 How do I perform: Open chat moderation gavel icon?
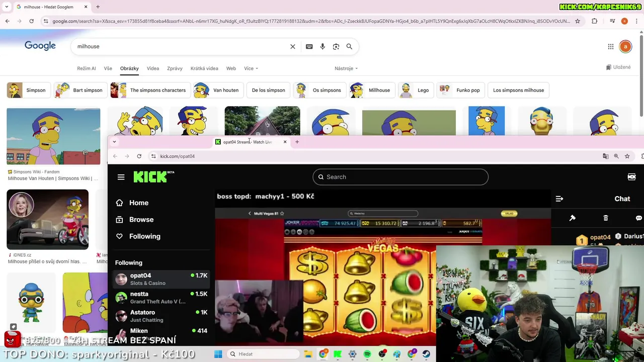pos(572,218)
